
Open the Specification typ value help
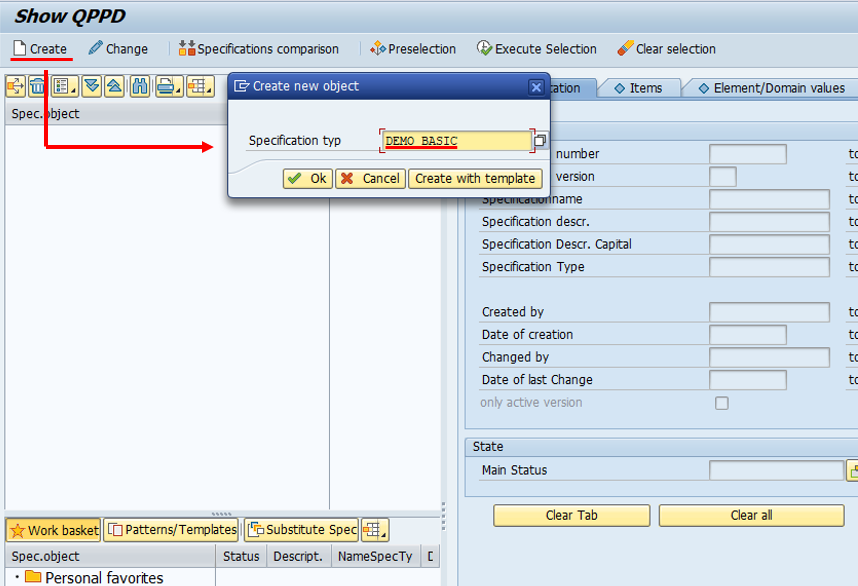tap(540, 141)
